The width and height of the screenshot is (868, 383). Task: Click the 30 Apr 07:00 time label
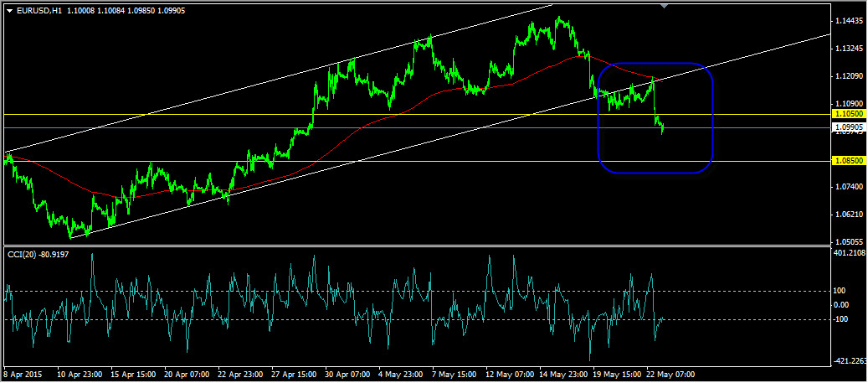point(347,374)
